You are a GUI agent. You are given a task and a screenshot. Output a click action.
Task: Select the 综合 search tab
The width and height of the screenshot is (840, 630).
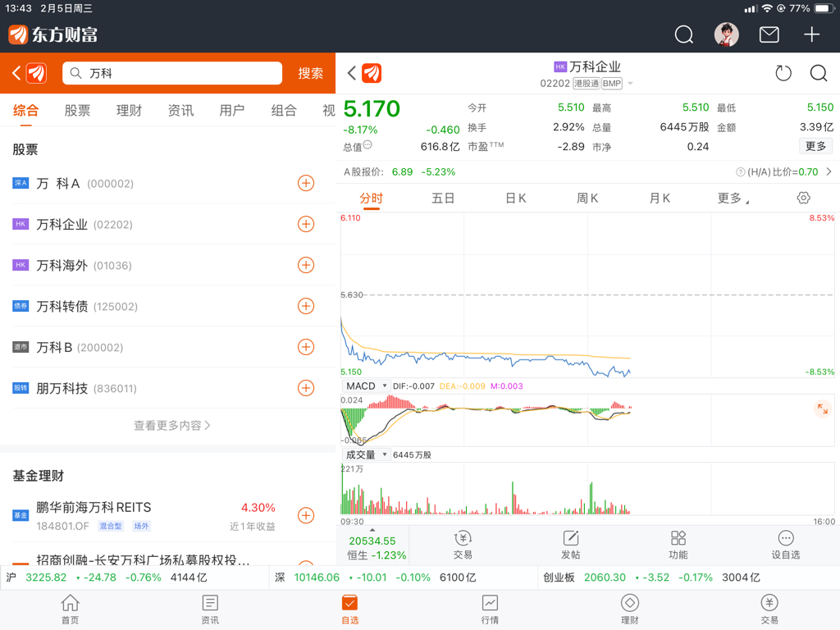pos(25,111)
